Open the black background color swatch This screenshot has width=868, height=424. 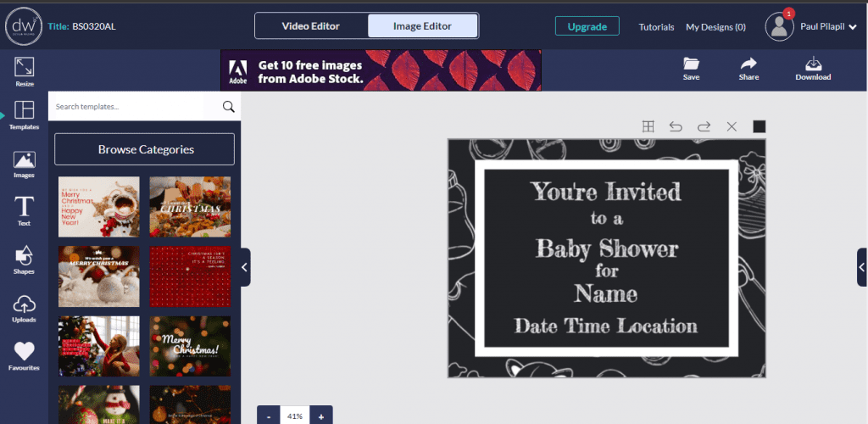click(x=759, y=126)
